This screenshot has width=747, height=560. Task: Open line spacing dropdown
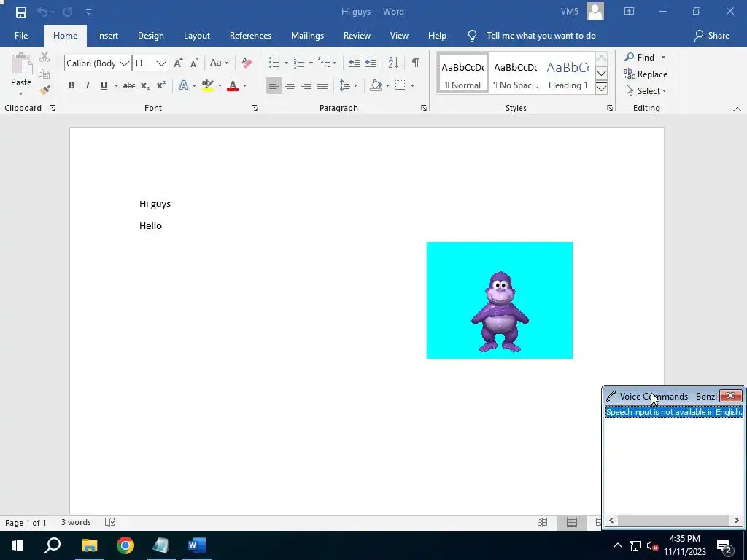pyautogui.click(x=348, y=86)
